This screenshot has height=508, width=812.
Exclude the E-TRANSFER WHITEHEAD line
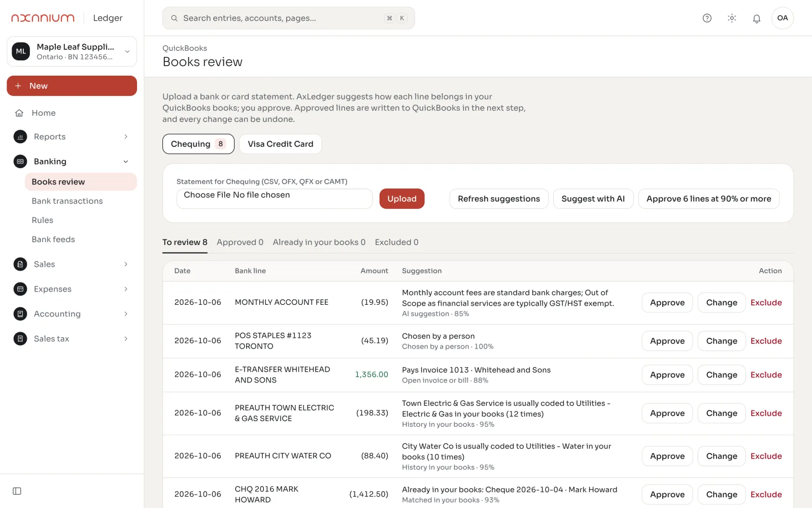tap(766, 375)
